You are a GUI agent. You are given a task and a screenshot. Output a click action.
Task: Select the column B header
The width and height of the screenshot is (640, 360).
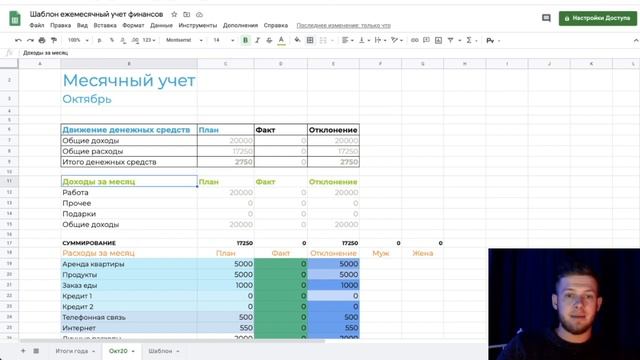click(x=129, y=64)
